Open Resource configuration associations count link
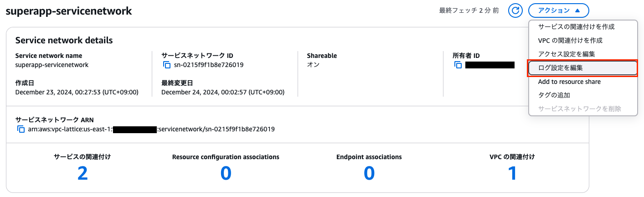This screenshot has width=644, height=197. [226, 173]
